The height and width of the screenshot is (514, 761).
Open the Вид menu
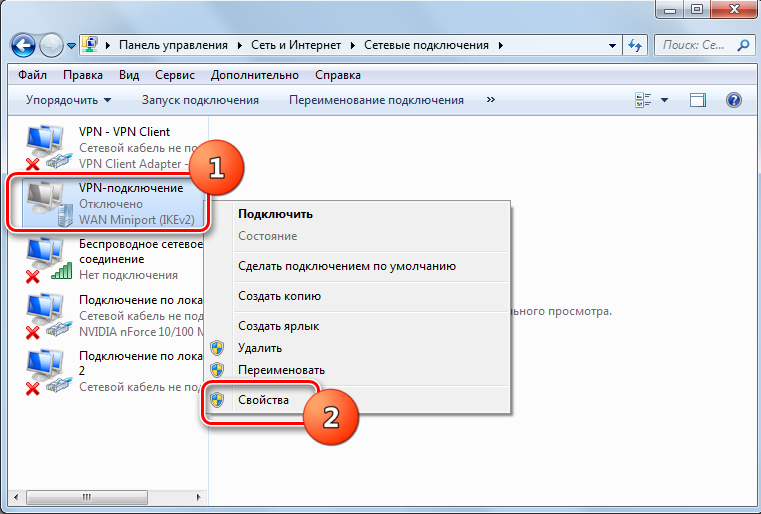coord(129,75)
